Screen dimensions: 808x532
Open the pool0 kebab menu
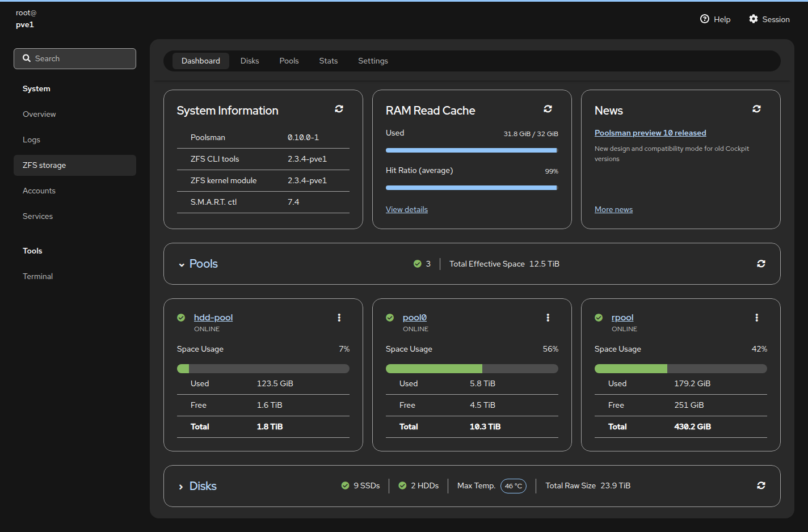[x=548, y=318]
